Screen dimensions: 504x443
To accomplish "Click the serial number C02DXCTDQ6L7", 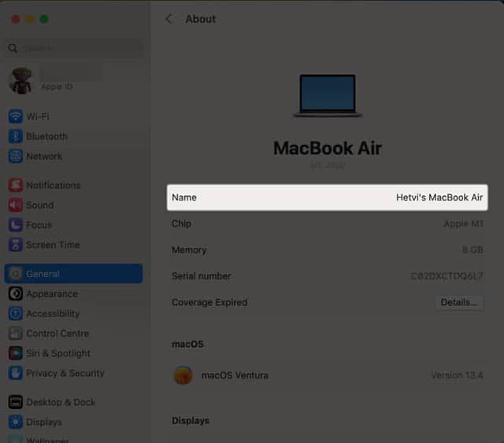I will click(447, 276).
